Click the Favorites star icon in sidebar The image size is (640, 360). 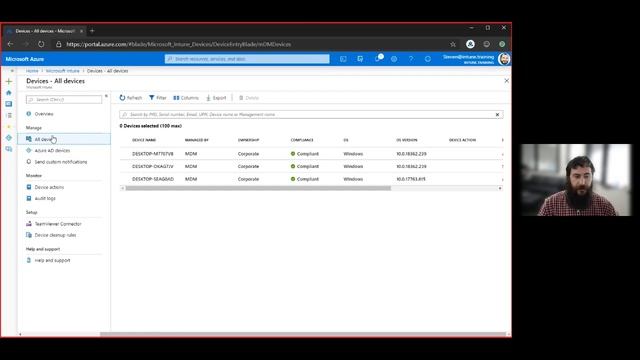click(x=9, y=127)
